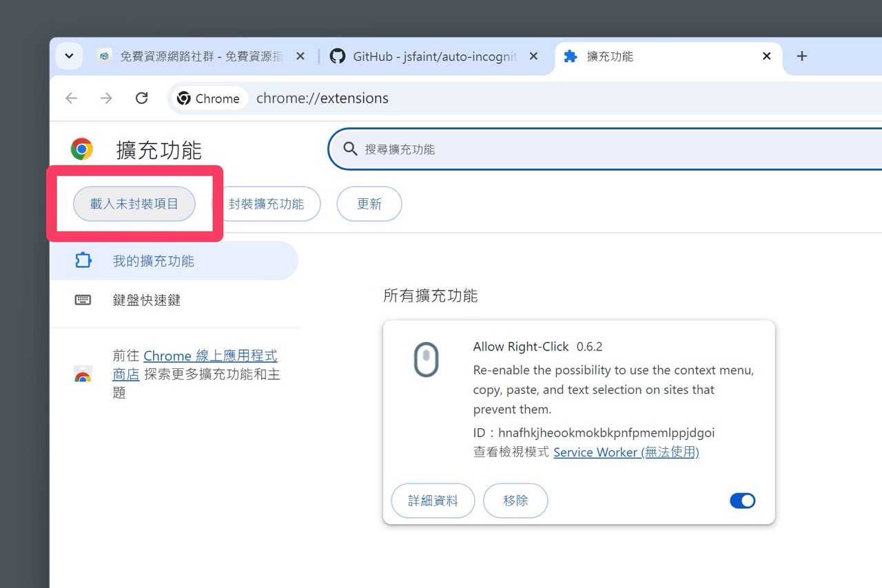Select the 擴充功能 browser tab
Screen dimensions: 882x588
(667, 56)
